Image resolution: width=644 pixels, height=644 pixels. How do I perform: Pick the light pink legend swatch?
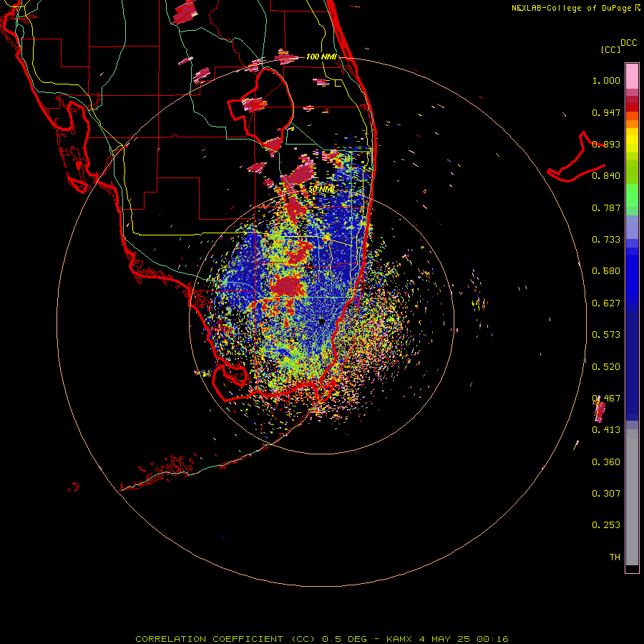pos(632,76)
